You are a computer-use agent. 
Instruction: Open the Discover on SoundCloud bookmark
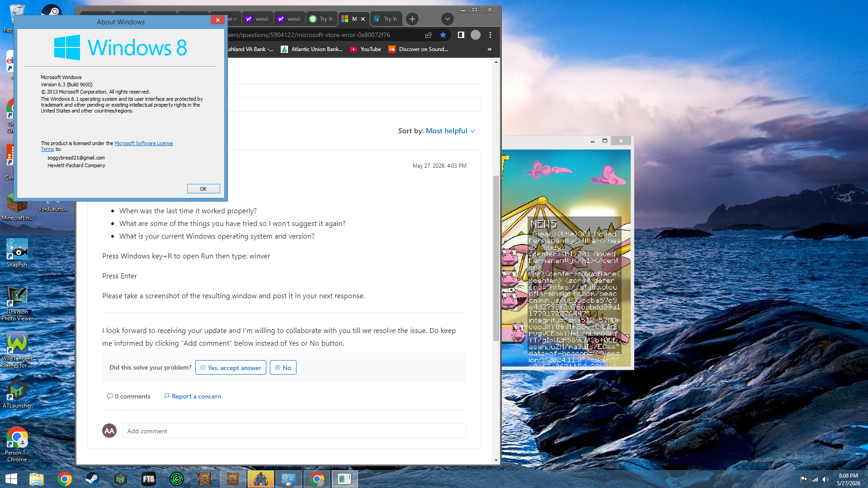coord(419,49)
